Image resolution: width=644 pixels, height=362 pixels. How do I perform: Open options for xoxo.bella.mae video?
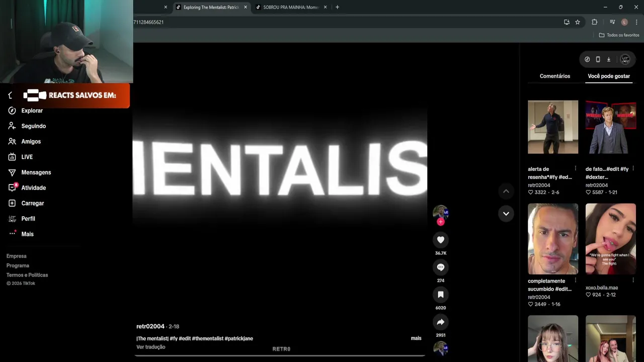tap(633, 281)
